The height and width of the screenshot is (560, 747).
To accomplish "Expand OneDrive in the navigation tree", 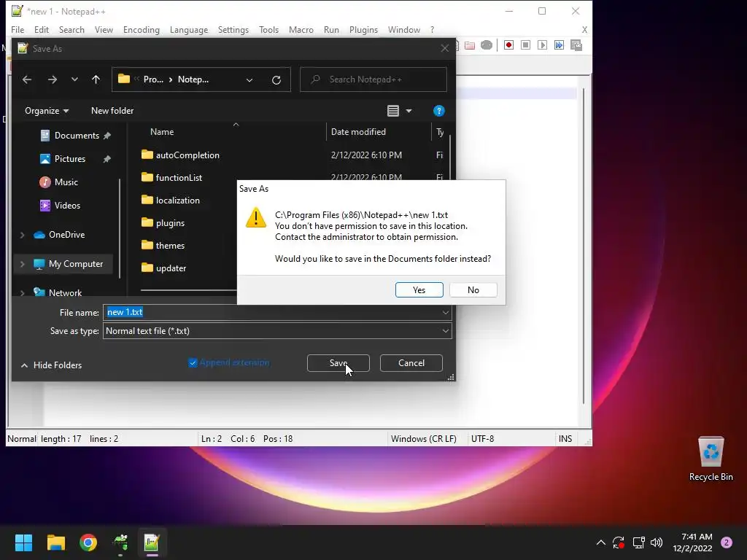I will tap(23, 235).
